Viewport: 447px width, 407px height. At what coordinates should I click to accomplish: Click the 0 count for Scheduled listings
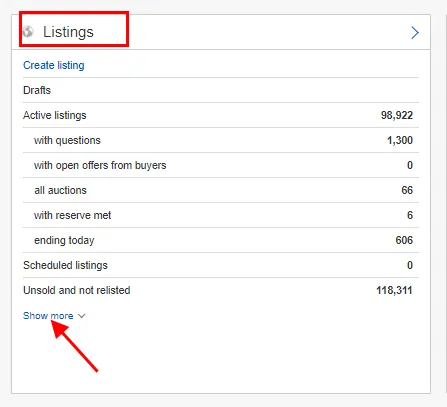(410, 265)
